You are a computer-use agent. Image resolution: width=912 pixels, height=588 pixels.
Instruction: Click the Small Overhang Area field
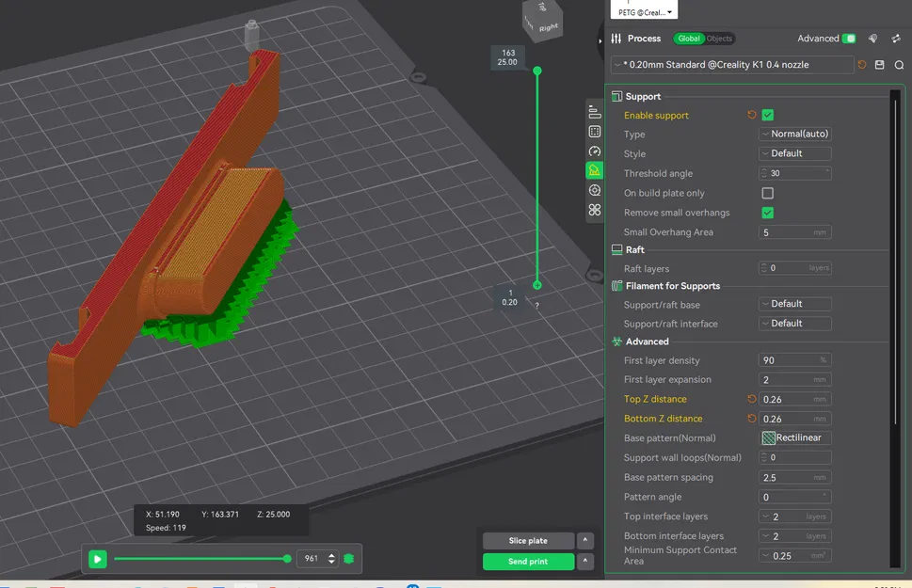(794, 232)
